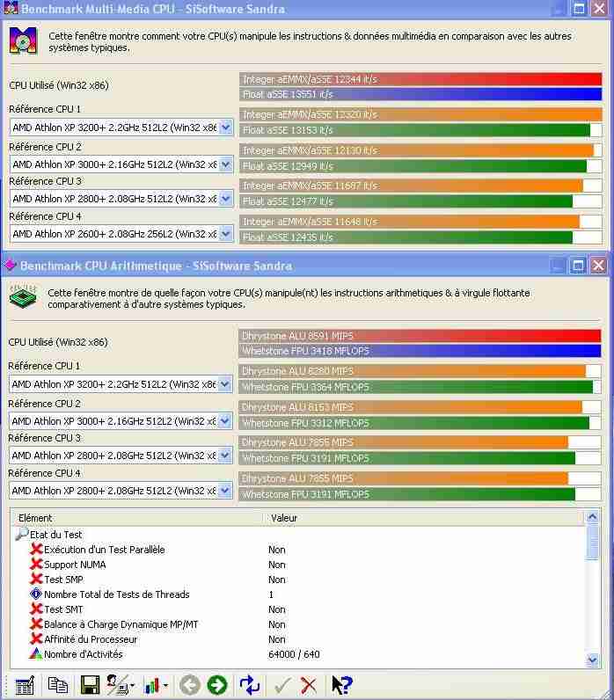Open the user/computer connection toolbar icon
614x700 pixels.
pos(120,685)
